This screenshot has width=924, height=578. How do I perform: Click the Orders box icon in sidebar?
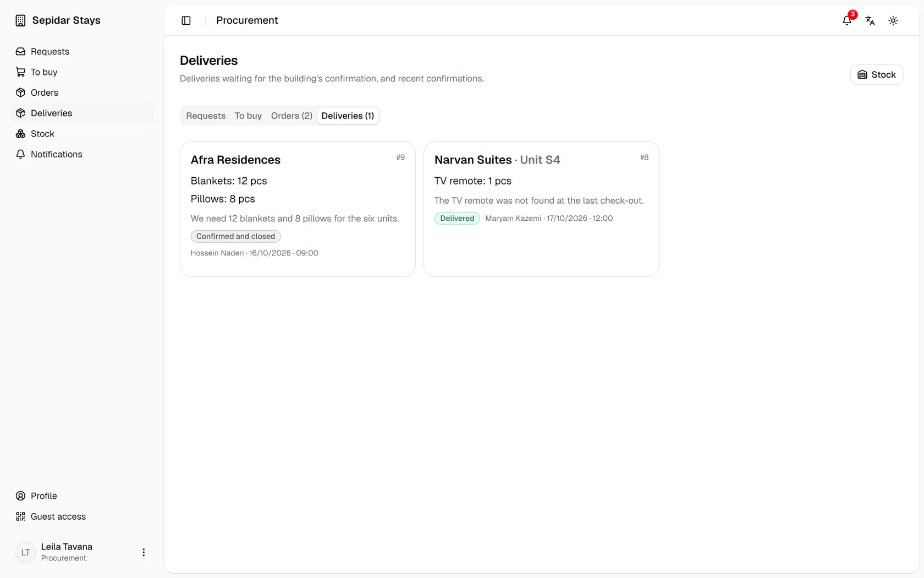click(x=20, y=92)
